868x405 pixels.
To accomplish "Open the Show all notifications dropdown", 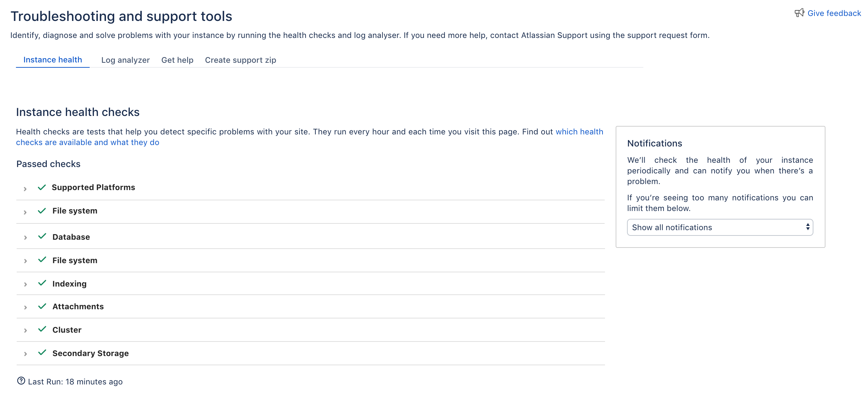I will coord(719,227).
